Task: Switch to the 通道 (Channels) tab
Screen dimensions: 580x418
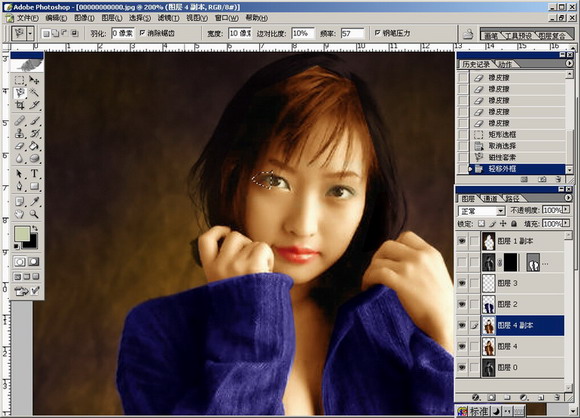Action: (x=490, y=199)
